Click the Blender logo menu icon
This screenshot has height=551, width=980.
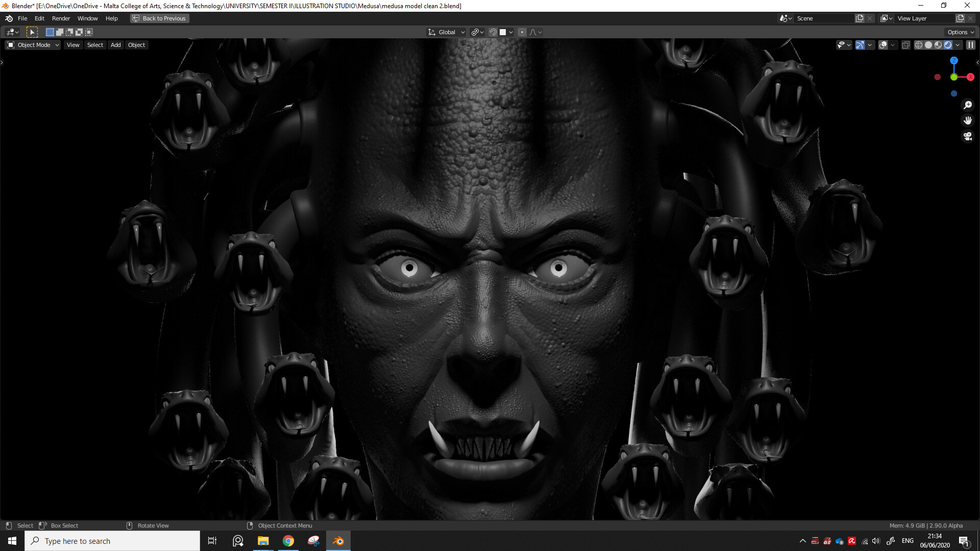tap(9, 18)
